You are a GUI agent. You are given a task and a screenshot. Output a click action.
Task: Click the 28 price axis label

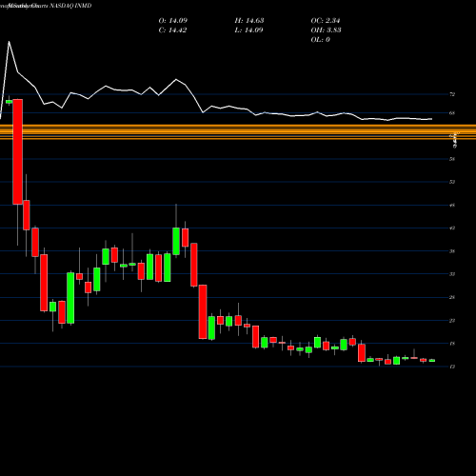click(x=452, y=297)
